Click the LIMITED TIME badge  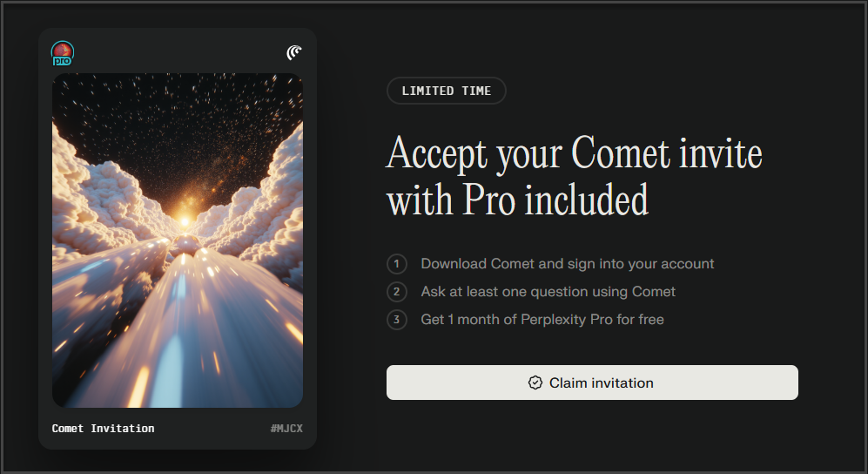click(x=446, y=91)
